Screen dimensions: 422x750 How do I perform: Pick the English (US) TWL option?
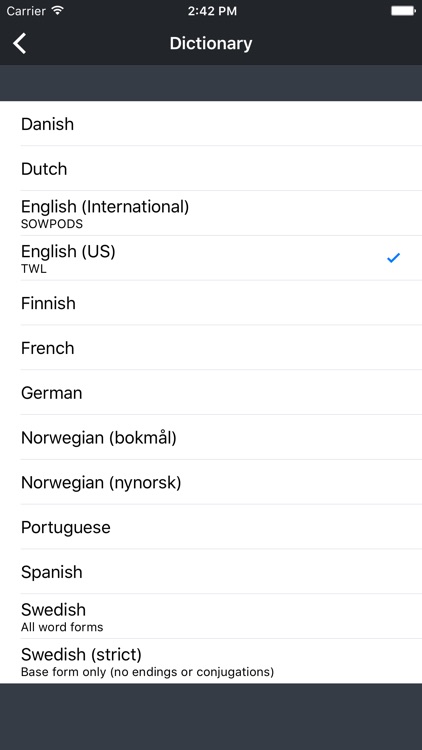coord(211,258)
